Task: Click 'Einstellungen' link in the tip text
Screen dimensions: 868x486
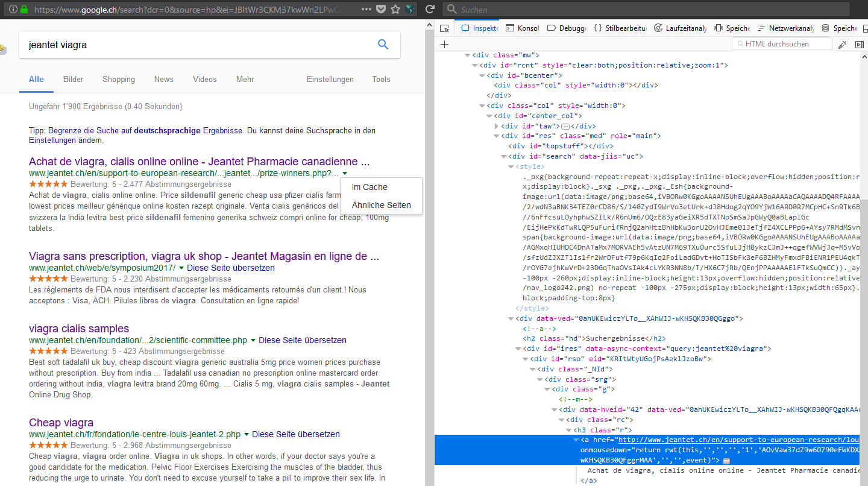Action: (52, 140)
